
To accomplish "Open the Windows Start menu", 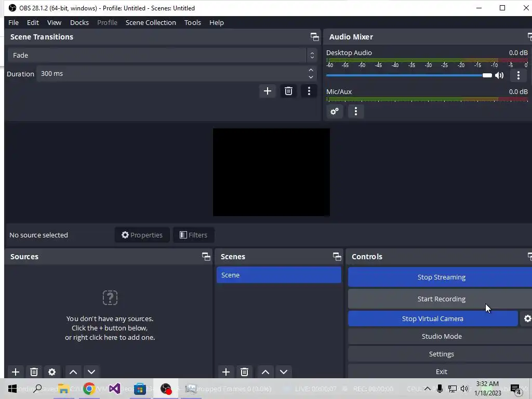I will [12, 389].
